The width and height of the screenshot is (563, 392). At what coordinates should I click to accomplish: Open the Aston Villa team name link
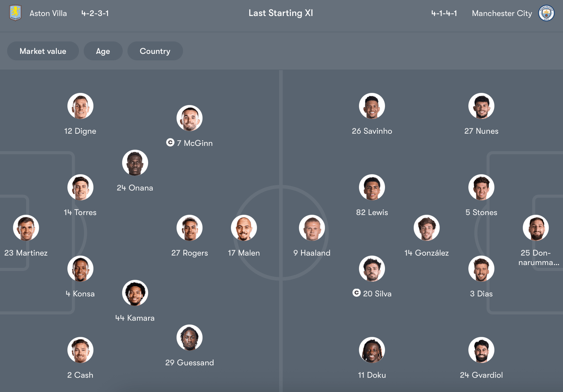coord(48,13)
